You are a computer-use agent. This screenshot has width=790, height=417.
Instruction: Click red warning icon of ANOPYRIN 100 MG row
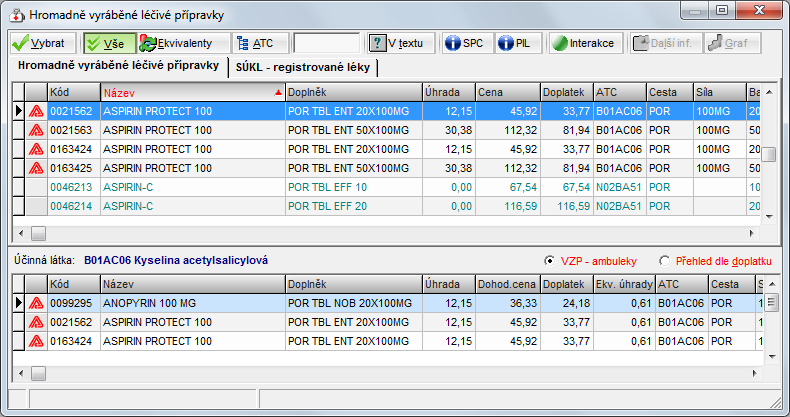coord(36,303)
